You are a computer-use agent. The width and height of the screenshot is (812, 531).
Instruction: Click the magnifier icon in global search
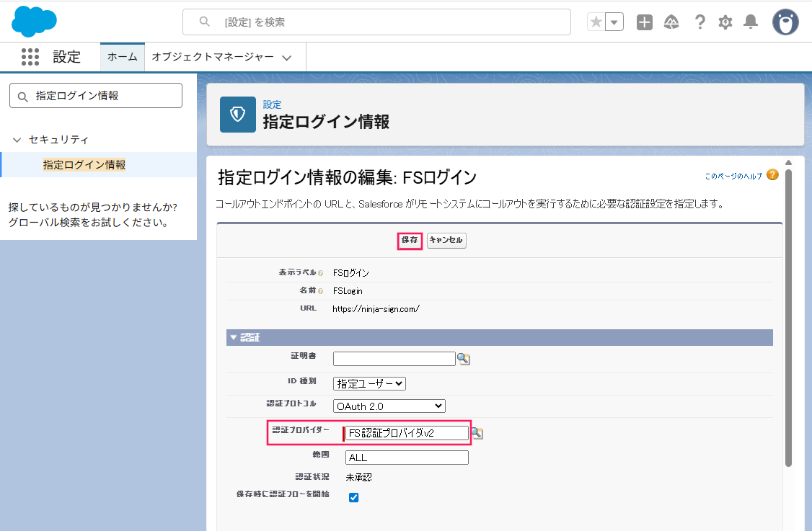click(205, 22)
